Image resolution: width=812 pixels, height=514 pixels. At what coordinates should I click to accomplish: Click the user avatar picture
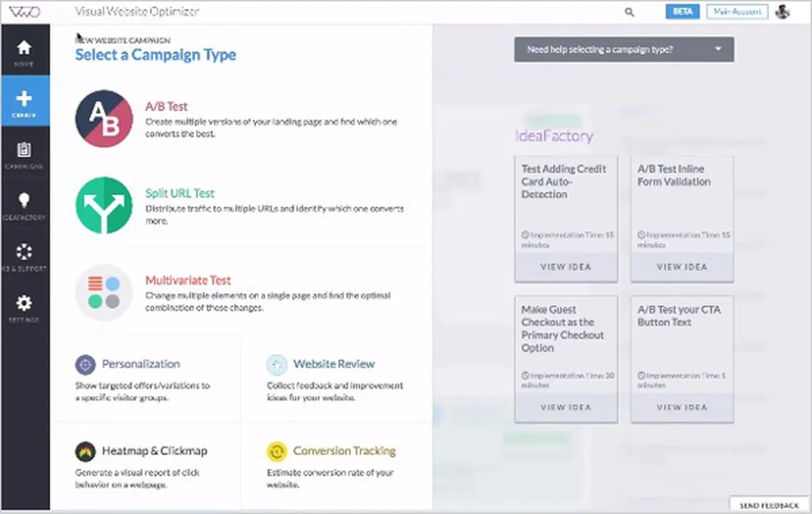(x=783, y=11)
